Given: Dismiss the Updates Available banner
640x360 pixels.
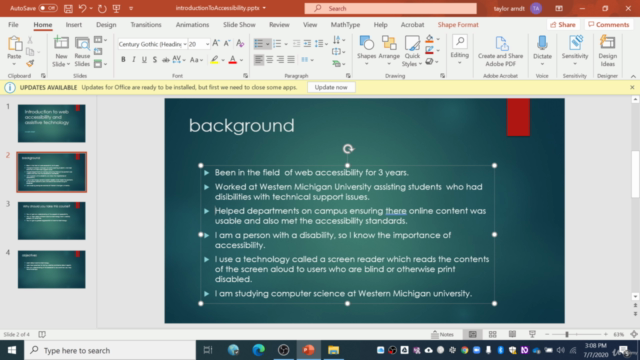Looking at the screenshot, I should point(632,87).
